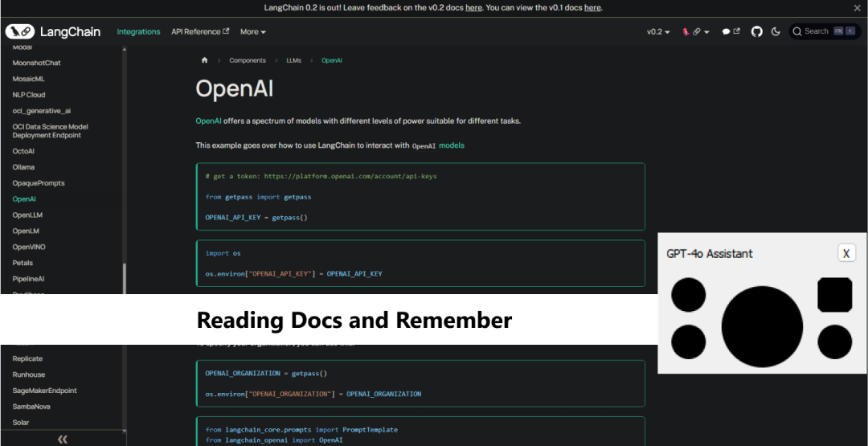The image size is (868, 446).
Task: Select the active OpenAI sidebar item
Action: 24,198
